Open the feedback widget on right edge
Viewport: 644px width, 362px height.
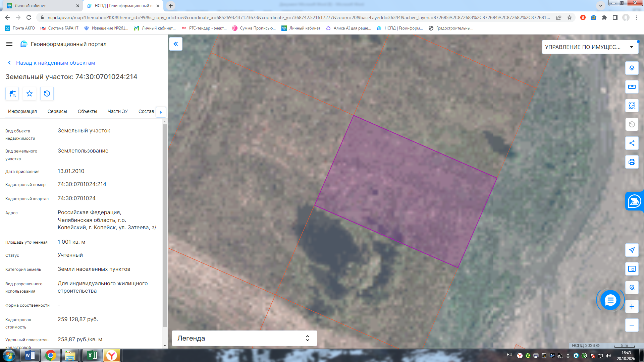click(x=634, y=201)
